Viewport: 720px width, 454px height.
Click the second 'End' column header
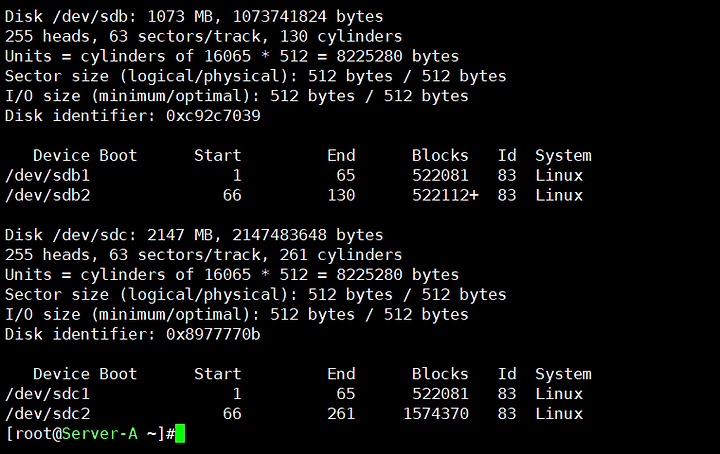pos(341,374)
